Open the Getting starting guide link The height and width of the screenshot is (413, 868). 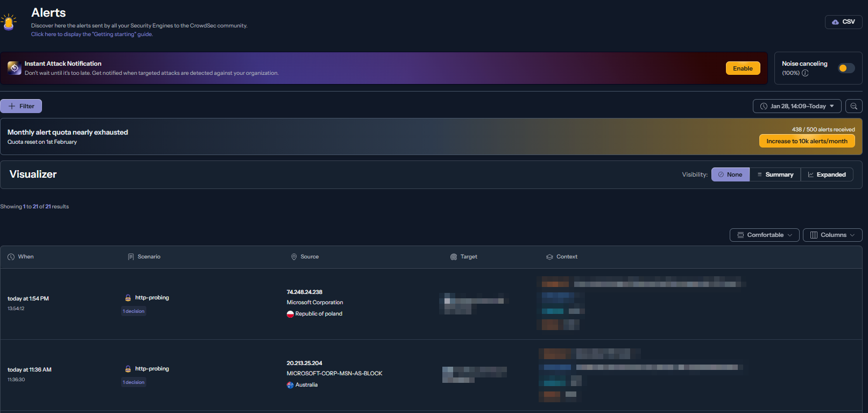(x=92, y=34)
